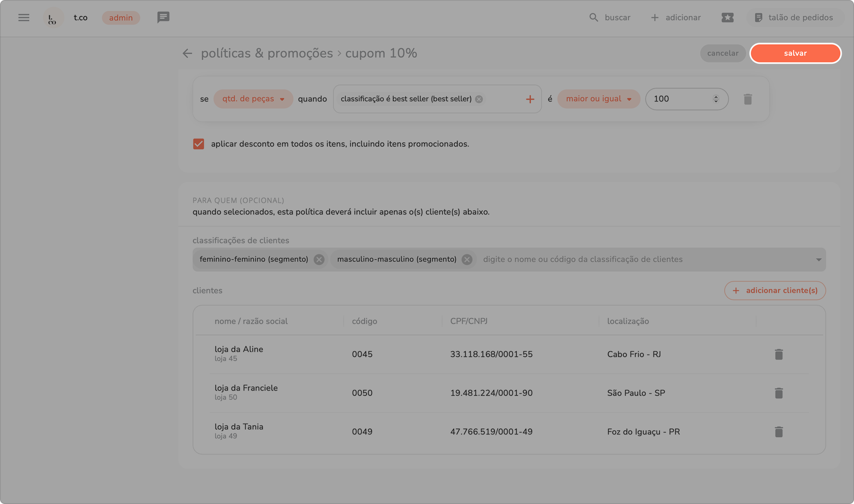Open the qtd. de peças dropdown
This screenshot has width=854, height=504.
point(253,99)
